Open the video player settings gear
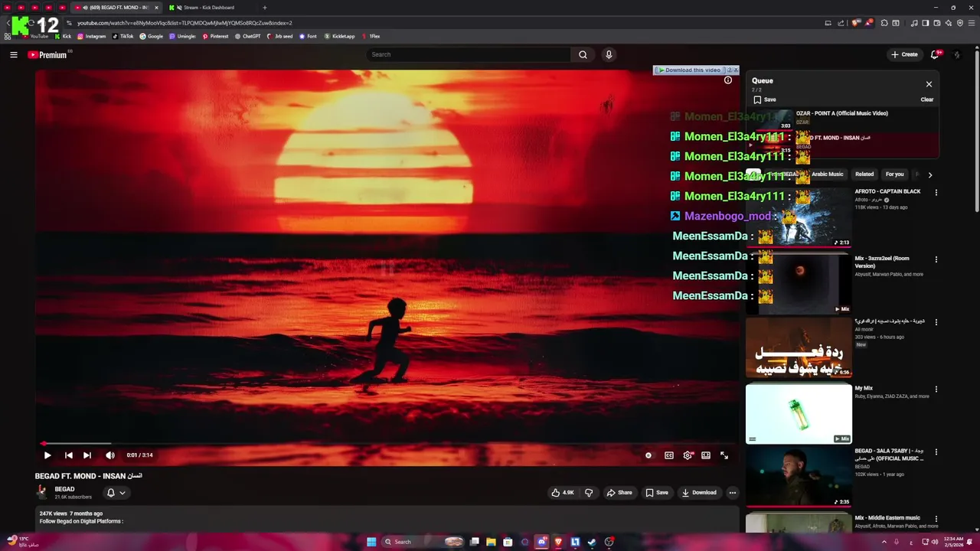The width and height of the screenshot is (980, 551). [688, 455]
